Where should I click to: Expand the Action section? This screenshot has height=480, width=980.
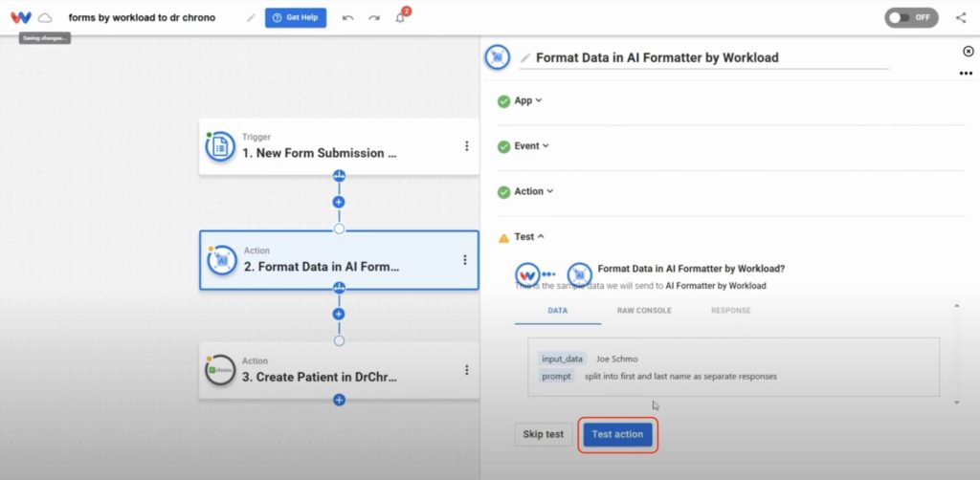(x=534, y=191)
